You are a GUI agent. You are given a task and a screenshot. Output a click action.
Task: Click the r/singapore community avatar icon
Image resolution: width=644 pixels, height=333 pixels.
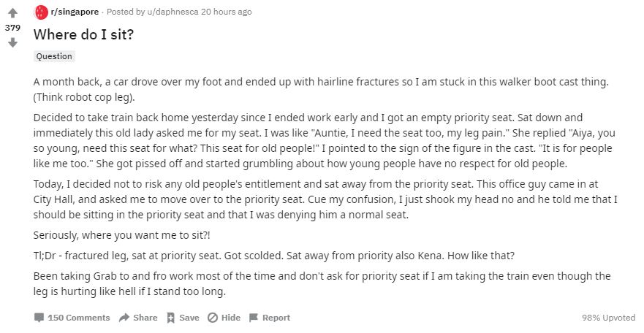coord(41,12)
